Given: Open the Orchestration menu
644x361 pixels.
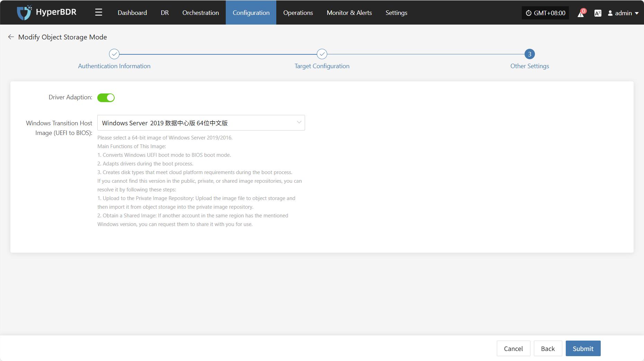Looking at the screenshot, I should click(201, 13).
